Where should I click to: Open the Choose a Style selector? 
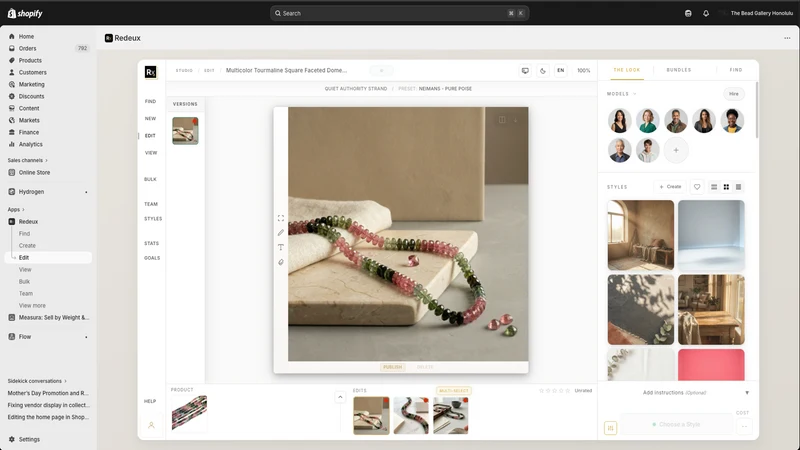click(x=677, y=424)
